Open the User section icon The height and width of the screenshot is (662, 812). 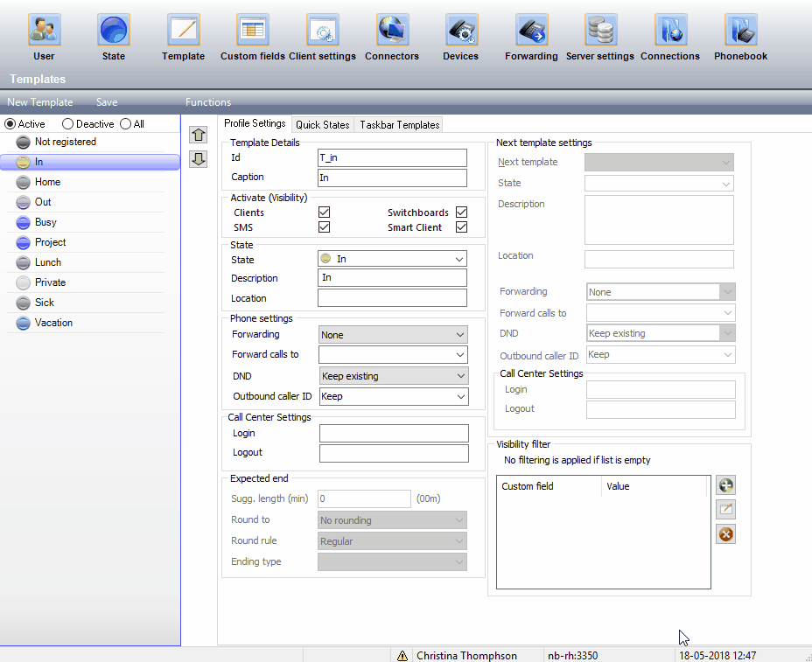[x=44, y=30]
